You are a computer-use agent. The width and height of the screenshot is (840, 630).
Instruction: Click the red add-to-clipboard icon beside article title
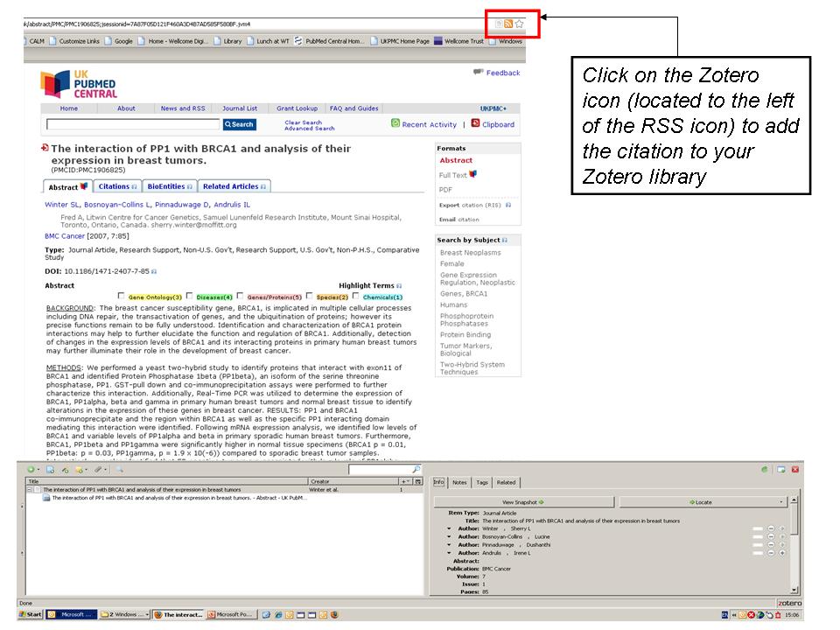point(45,149)
